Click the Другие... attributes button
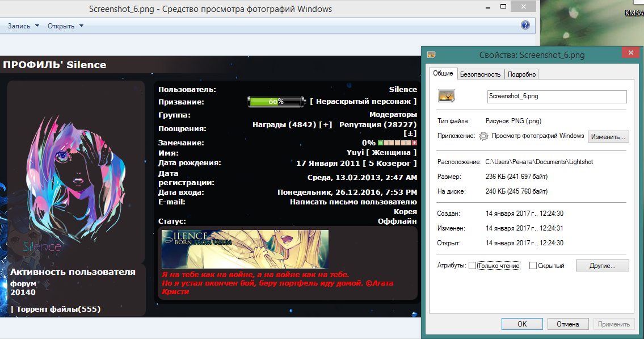This screenshot has width=644, height=339. click(603, 265)
